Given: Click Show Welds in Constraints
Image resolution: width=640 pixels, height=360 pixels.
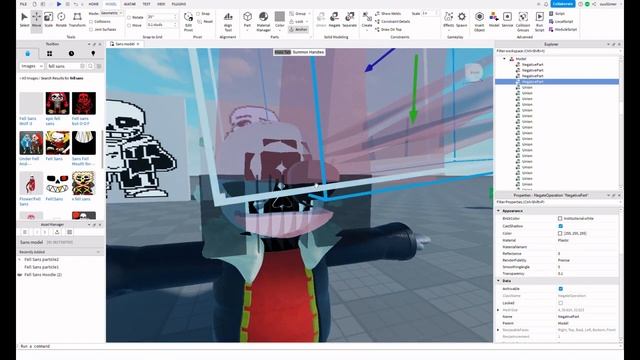Looking at the screenshot, I should tap(388, 13).
